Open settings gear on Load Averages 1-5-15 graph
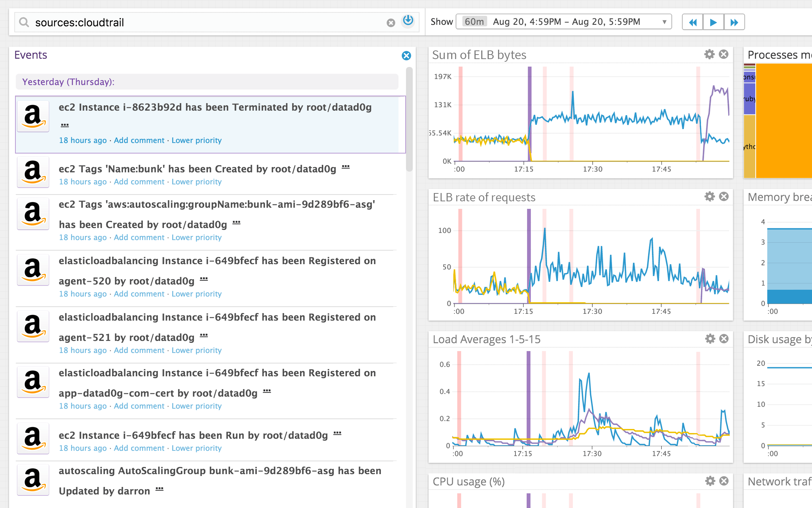This screenshot has height=508, width=812. pos(709,339)
